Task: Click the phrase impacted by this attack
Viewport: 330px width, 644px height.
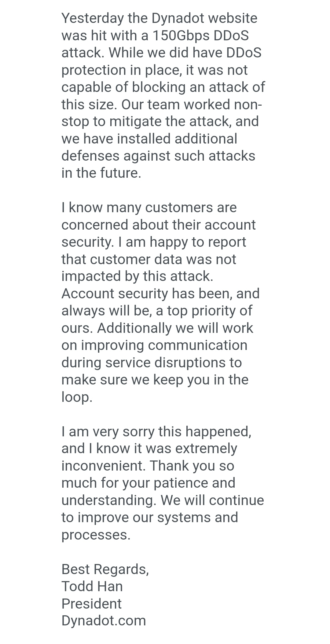Action: tap(137, 276)
